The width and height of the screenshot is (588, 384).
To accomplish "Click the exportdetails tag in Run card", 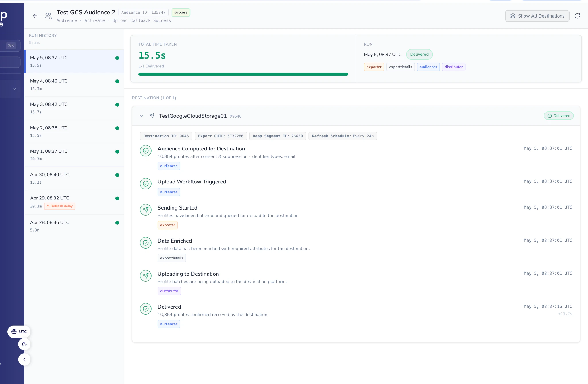I will click(401, 67).
